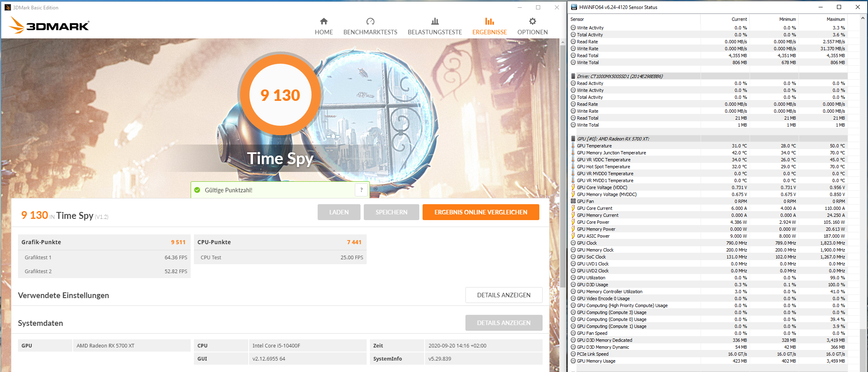The image size is (868, 372).
Task: Select the ERGEBNISSE tab
Action: 490,26
